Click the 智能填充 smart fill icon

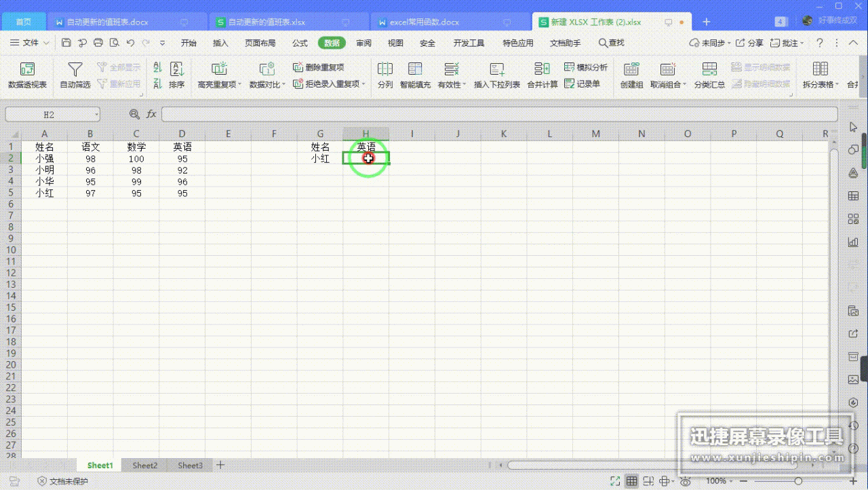[x=415, y=69]
